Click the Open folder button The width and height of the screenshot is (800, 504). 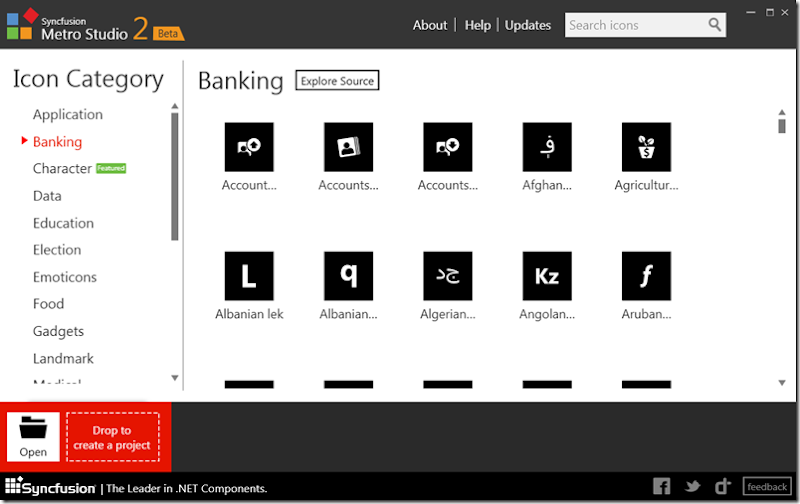coord(33,437)
